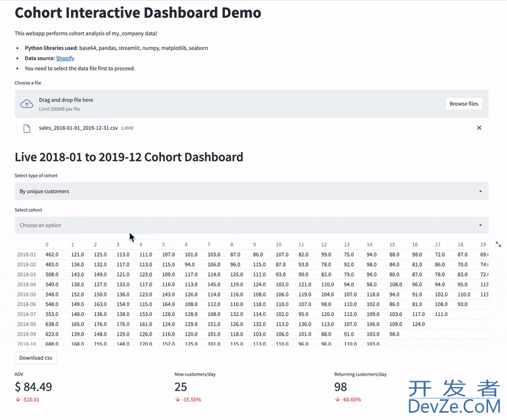507x420 pixels.
Task: Click cell 483.0 in row 2018-02
Action: (52, 265)
